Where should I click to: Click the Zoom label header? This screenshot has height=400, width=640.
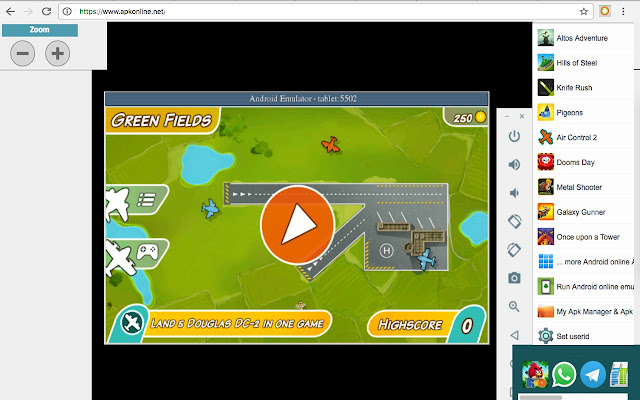40,30
